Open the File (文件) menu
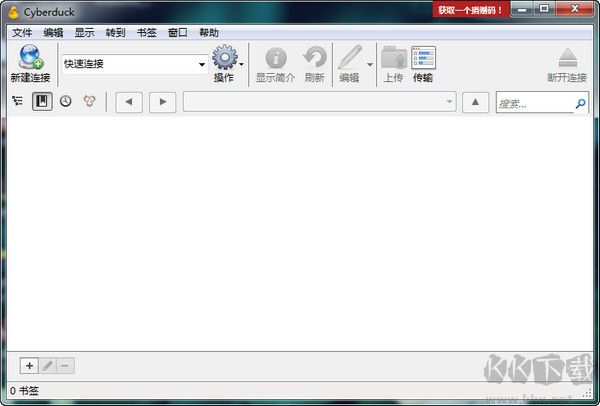 point(22,32)
